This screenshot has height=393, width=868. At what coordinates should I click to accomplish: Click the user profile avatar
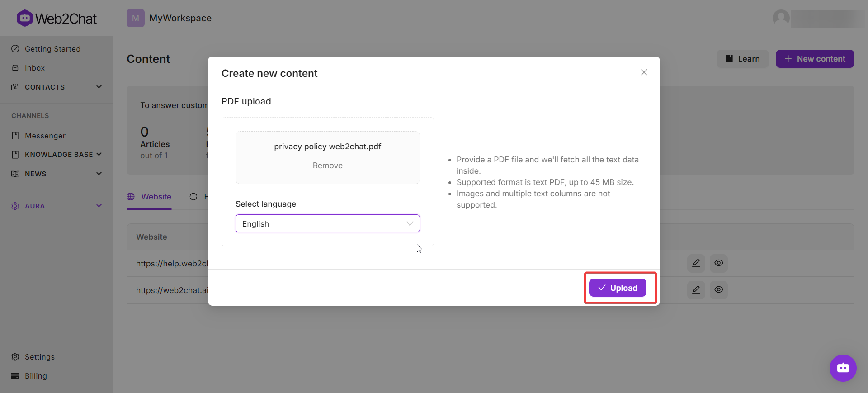pos(781,18)
